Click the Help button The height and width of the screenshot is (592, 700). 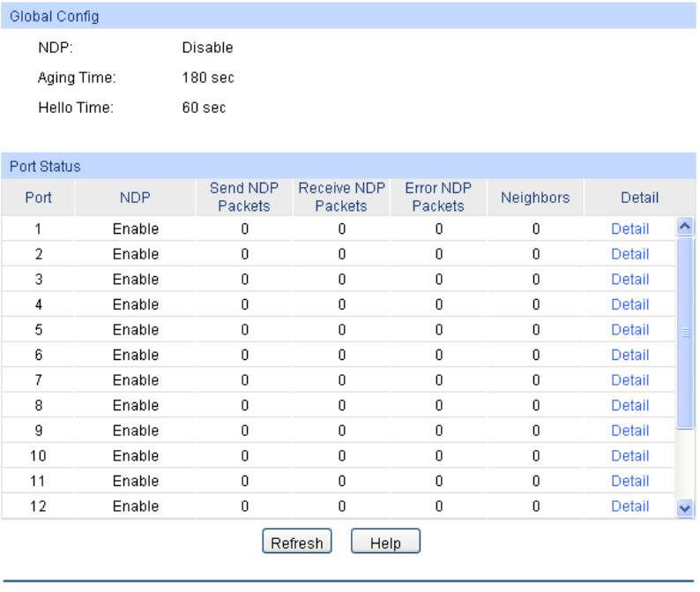point(385,543)
